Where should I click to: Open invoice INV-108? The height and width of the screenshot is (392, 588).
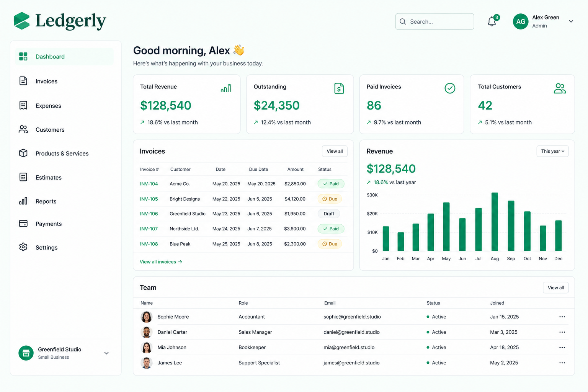(149, 244)
